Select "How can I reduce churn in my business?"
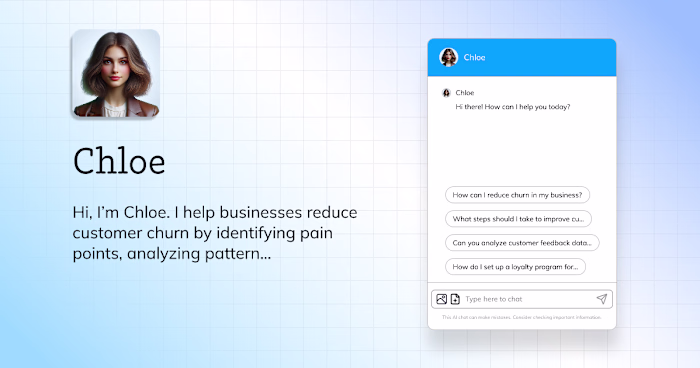The image size is (700, 368). click(x=517, y=195)
